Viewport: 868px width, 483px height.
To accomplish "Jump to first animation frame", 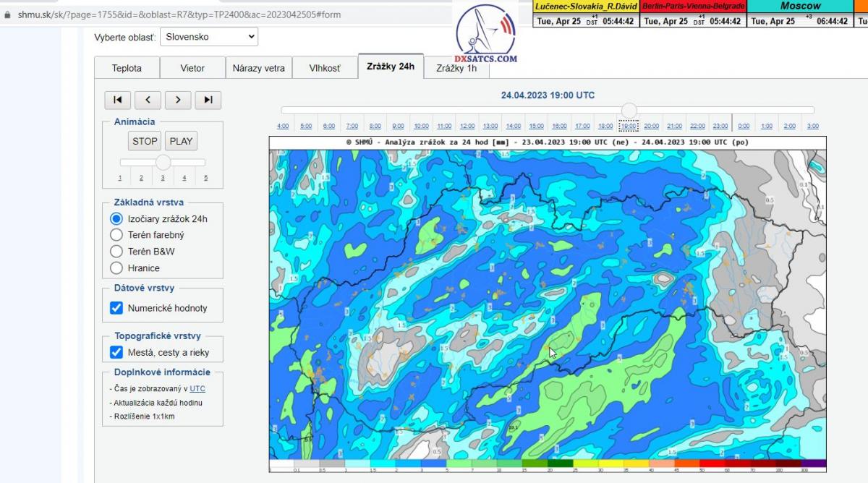I will [x=118, y=101].
